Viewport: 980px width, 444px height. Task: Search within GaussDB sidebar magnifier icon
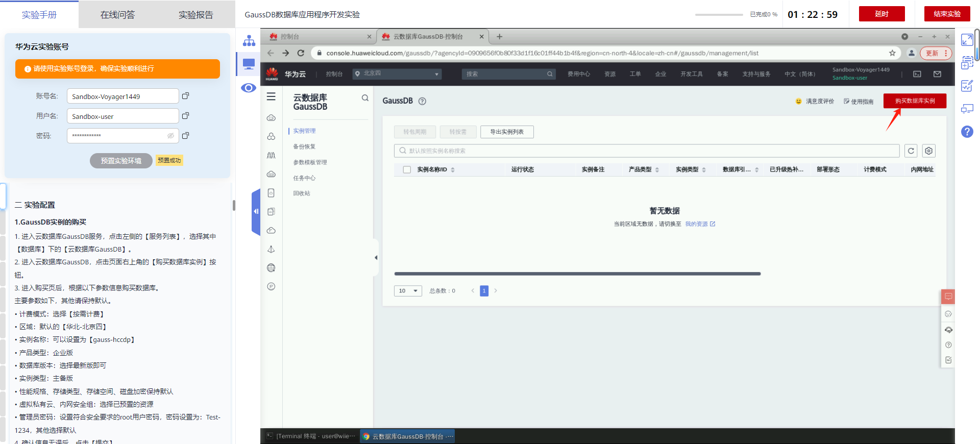click(365, 98)
